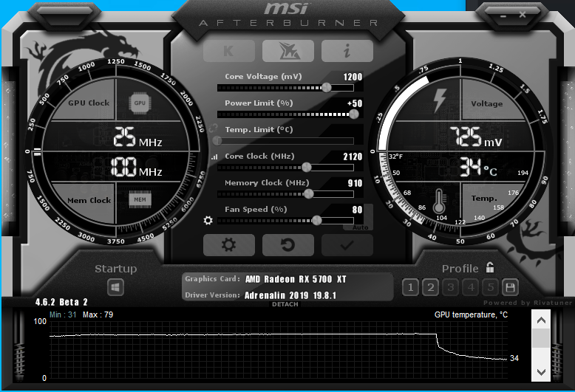Minimize the Afterburner window
The image size is (575, 392).
503,16
